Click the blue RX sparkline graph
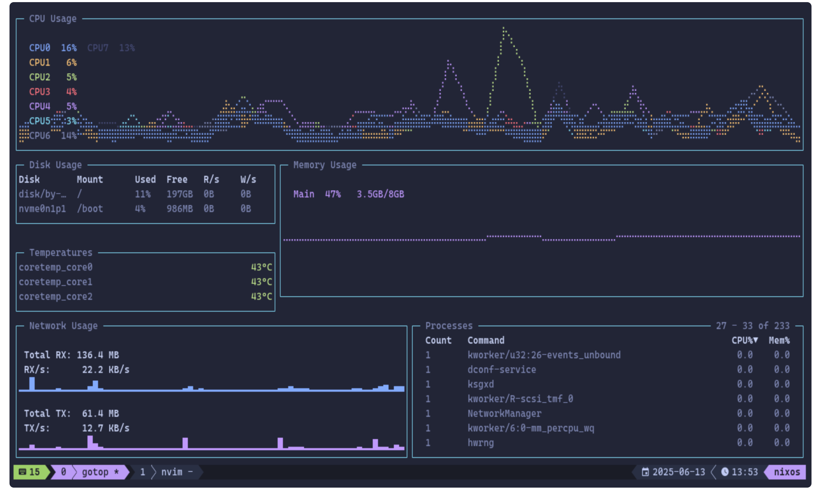Image resolution: width=821 pixels, height=504 pixels. [211, 384]
